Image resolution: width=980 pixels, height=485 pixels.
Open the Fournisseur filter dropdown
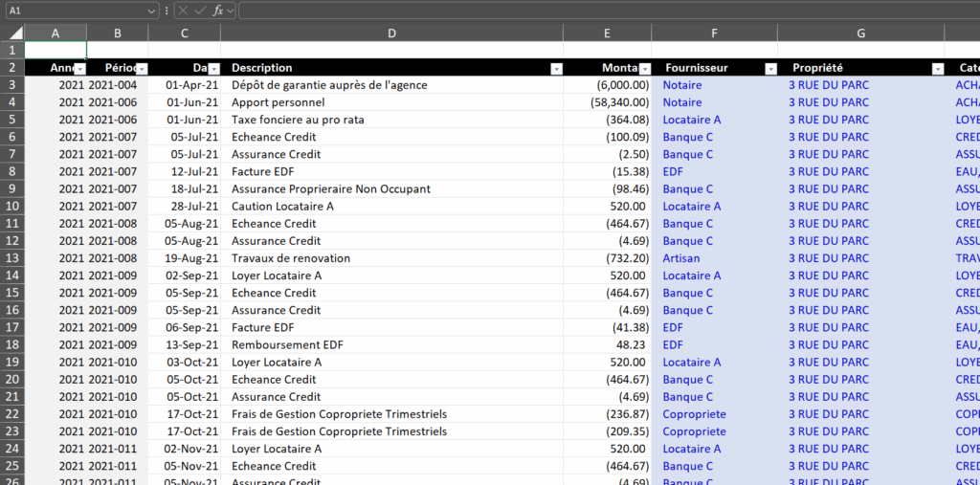tap(770, 69)
